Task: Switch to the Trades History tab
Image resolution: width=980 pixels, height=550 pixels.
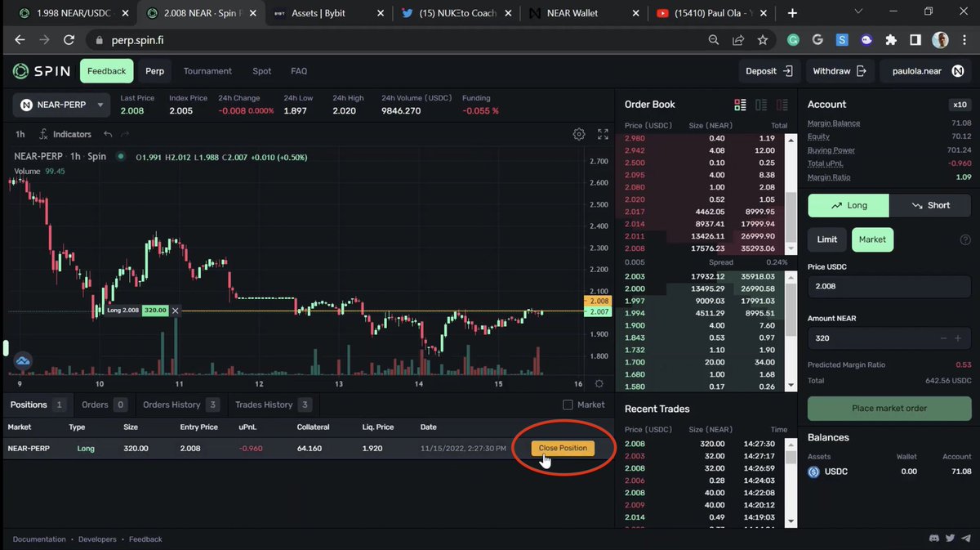Action: (273, 405)
